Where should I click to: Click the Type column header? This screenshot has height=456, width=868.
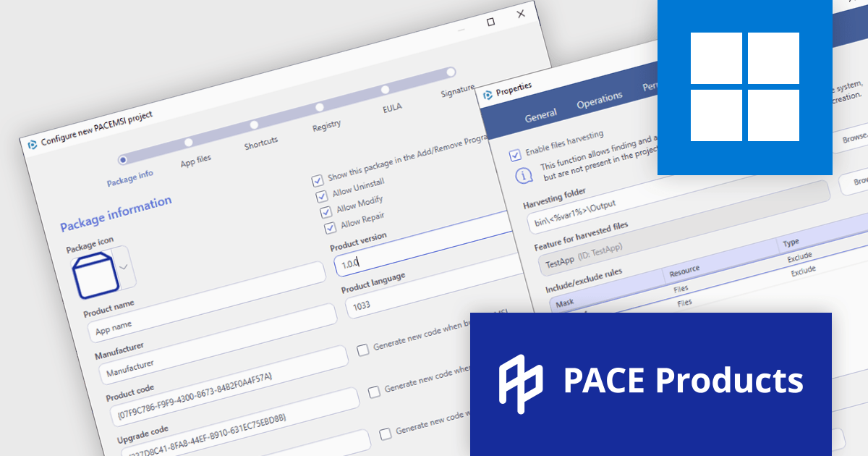tap(823, 233)
